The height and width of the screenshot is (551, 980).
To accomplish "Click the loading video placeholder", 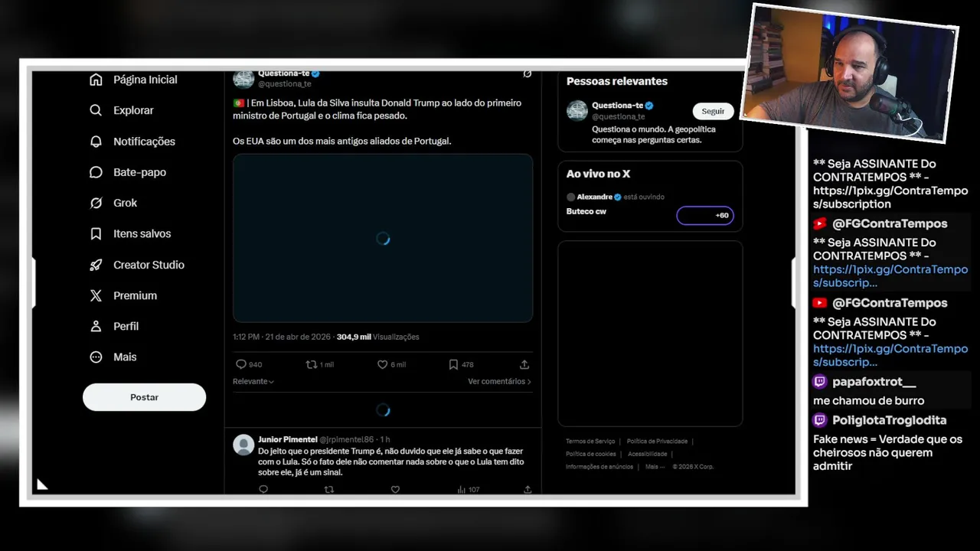I will [x=383, y=238].
